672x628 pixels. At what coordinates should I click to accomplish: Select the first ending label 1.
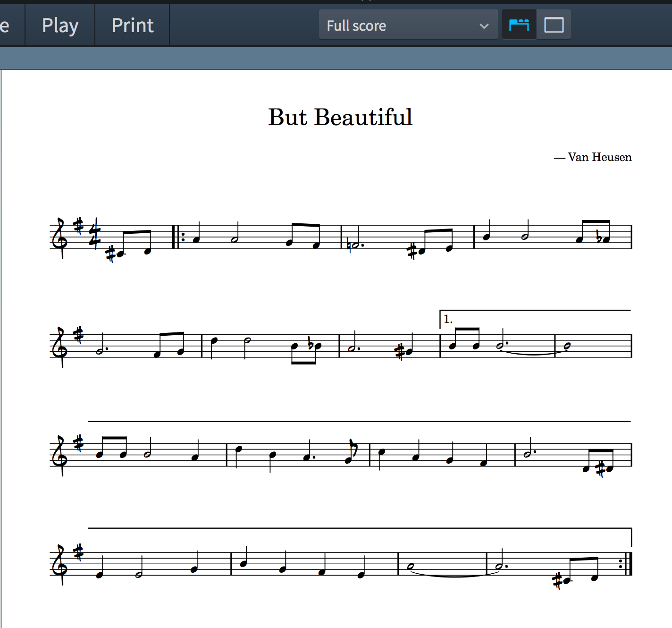pos(448,320)
